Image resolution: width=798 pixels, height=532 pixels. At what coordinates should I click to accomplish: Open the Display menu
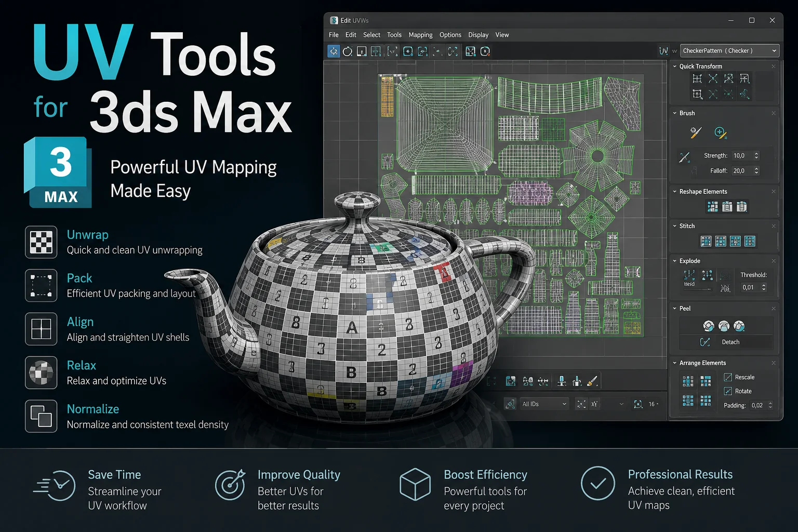(x=478, y=35)
